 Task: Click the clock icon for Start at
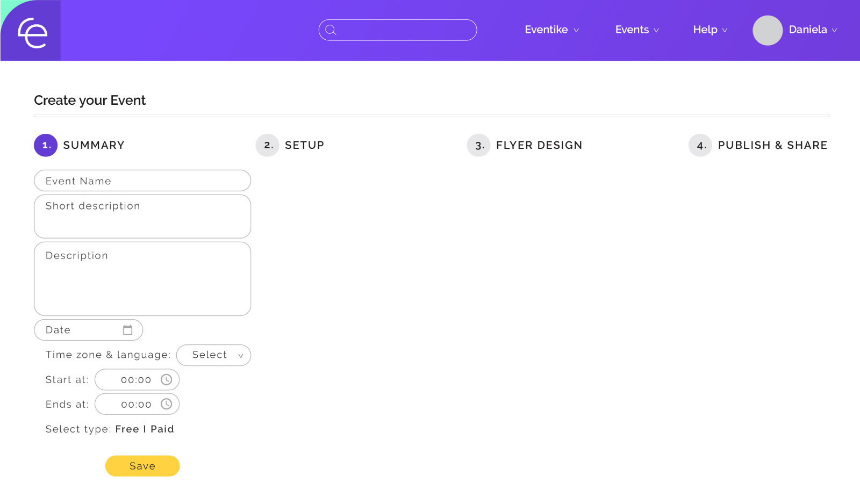coord(167,380)
